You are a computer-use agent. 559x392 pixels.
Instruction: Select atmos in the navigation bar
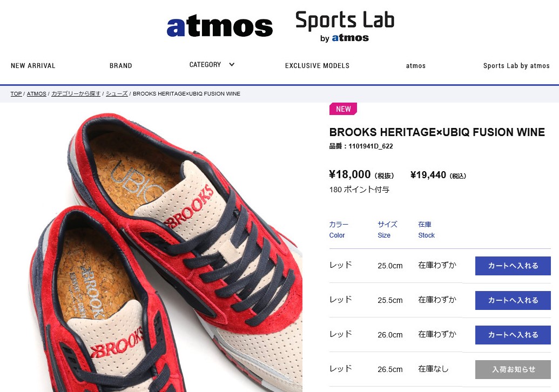pyautogui.click(x=416, y=65)
